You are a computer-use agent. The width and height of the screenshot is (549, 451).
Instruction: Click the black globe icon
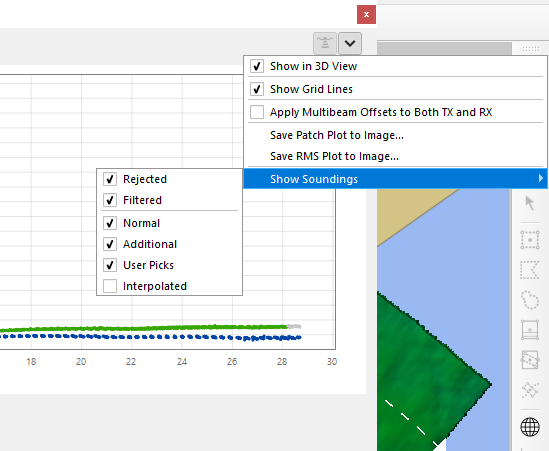pyautogui.click(x=530, y=427)
